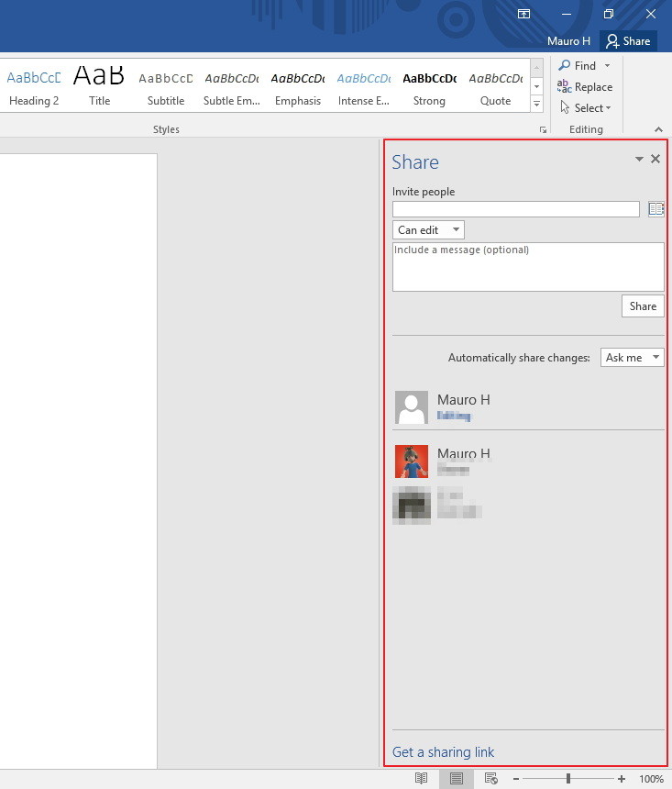This screenshot has height=789, width=672.
Task: Click the Invite people input field
Action: [x=515, y=209]
